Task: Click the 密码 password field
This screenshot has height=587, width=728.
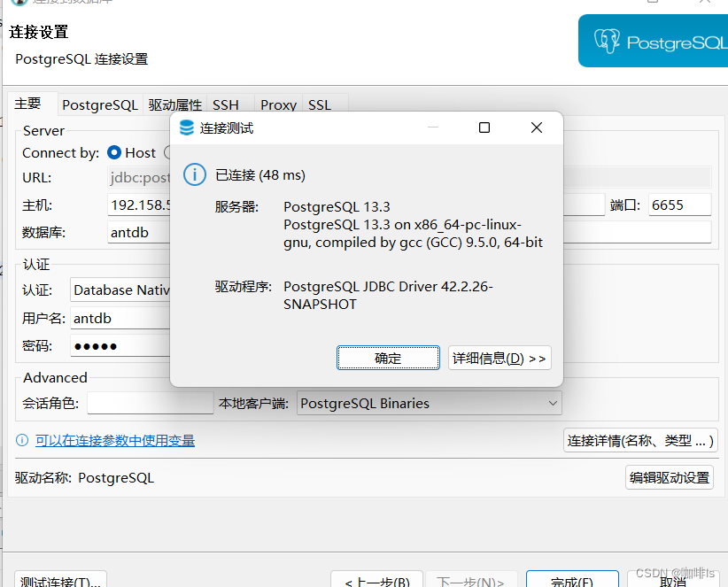Action: click(x=121, y=345)
